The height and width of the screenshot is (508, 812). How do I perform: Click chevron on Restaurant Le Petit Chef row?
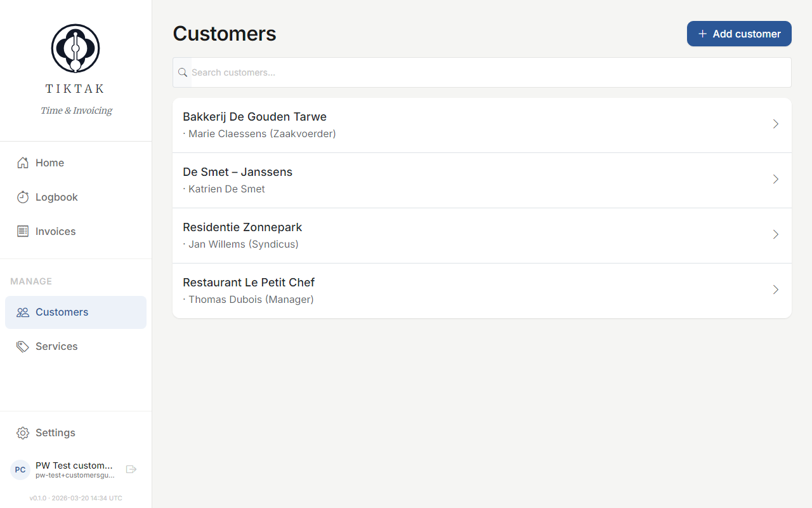click(775, 290)
